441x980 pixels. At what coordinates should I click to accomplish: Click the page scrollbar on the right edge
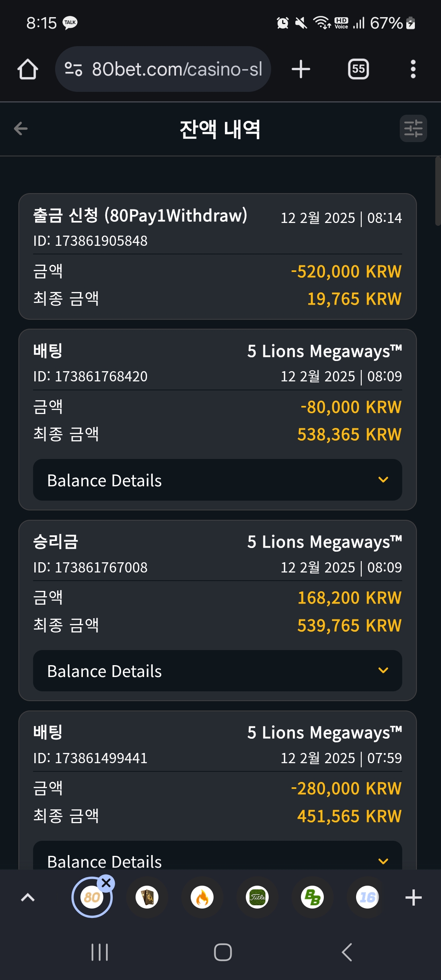[x=438, y=191]
